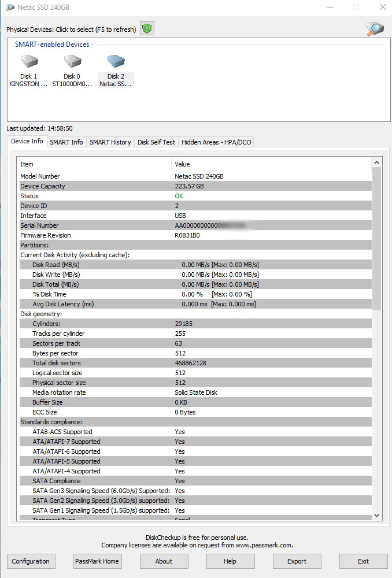Click the DiskCheckup title bar app icon
Image resolution: width=392 pixels, height=578 pixels.
tap(10, 8)
